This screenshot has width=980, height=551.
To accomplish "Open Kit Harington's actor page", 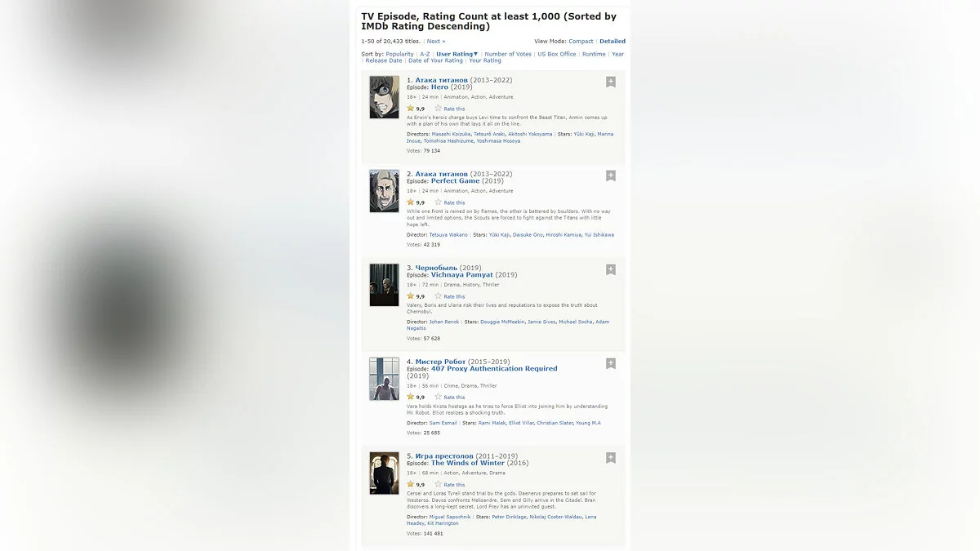I will pos(443,523).
